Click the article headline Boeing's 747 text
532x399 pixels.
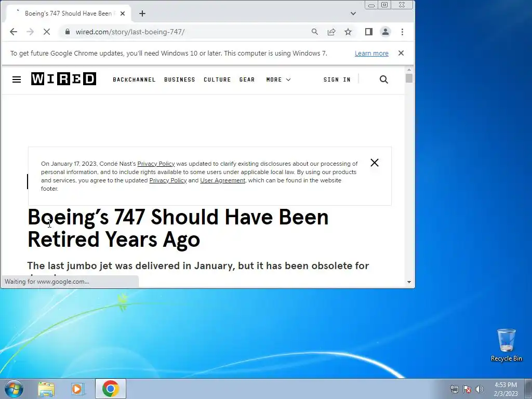[178, 228]
